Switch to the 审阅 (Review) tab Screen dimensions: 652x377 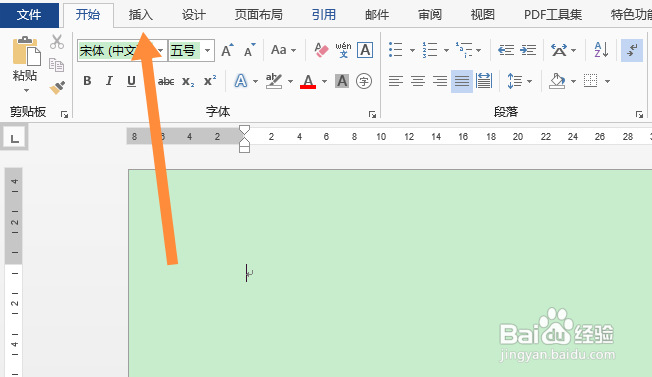(x=430, y=15)
